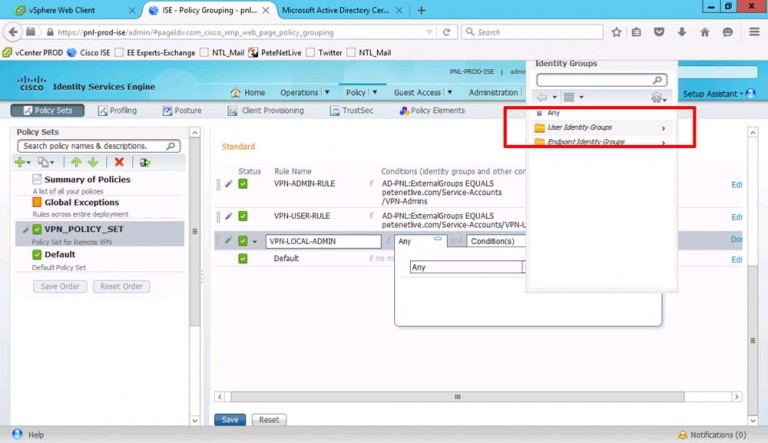Open the Any identity group dropdown tab

click(421, 241)
